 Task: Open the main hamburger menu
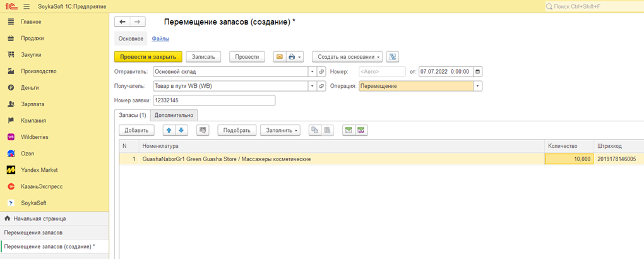27,6
